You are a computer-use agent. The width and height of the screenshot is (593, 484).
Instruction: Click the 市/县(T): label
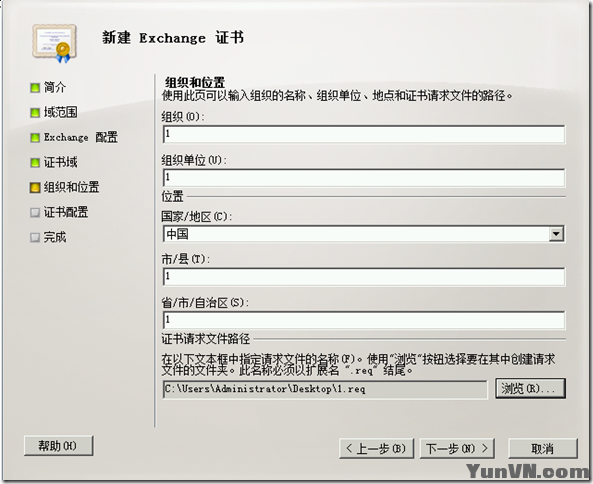pos(186,259)
